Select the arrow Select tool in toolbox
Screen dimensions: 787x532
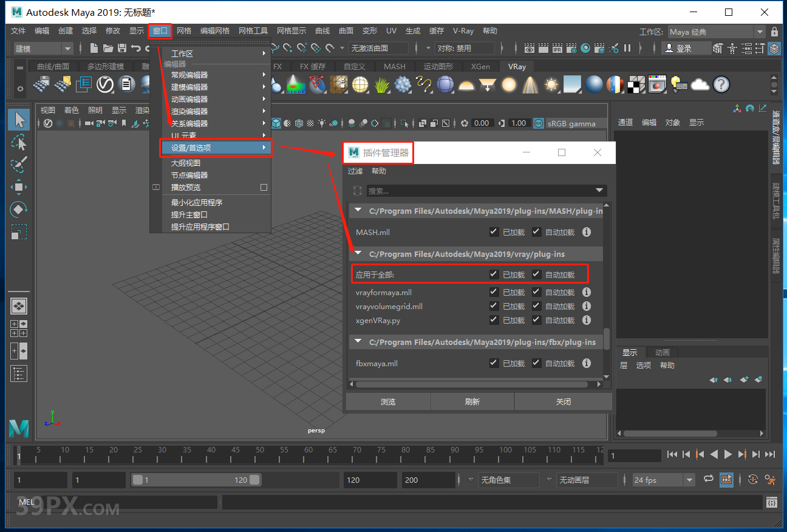(x=19, y=120)
